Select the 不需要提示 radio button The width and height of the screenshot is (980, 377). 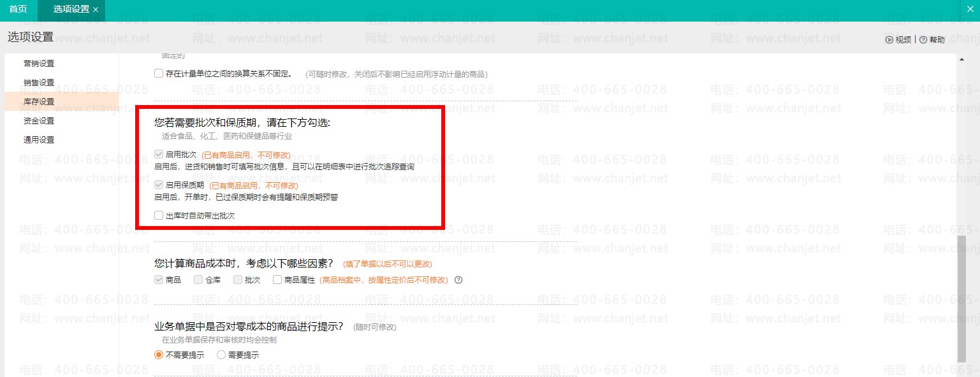[x=159, y=355]
